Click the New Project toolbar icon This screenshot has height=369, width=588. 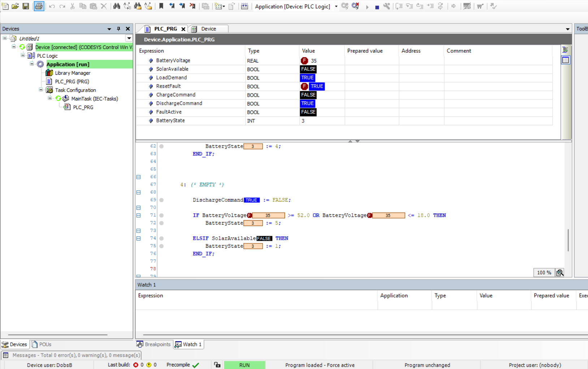coord(5,6)
